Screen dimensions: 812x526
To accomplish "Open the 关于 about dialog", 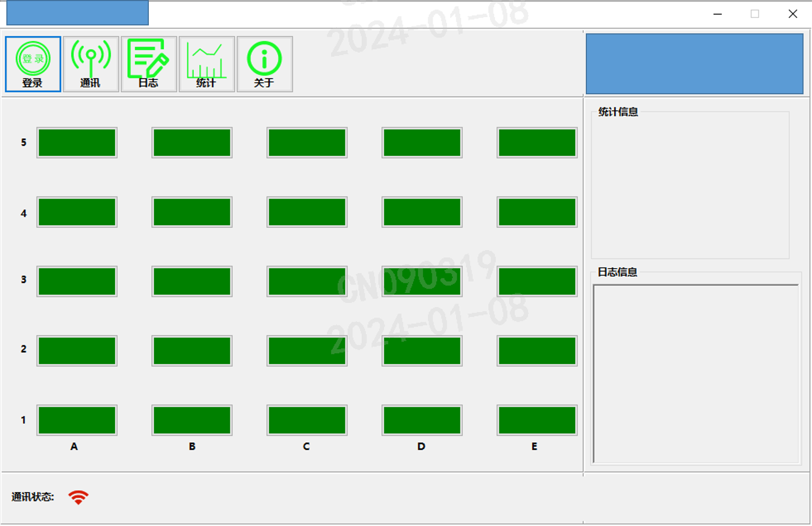I will point(264,64).
